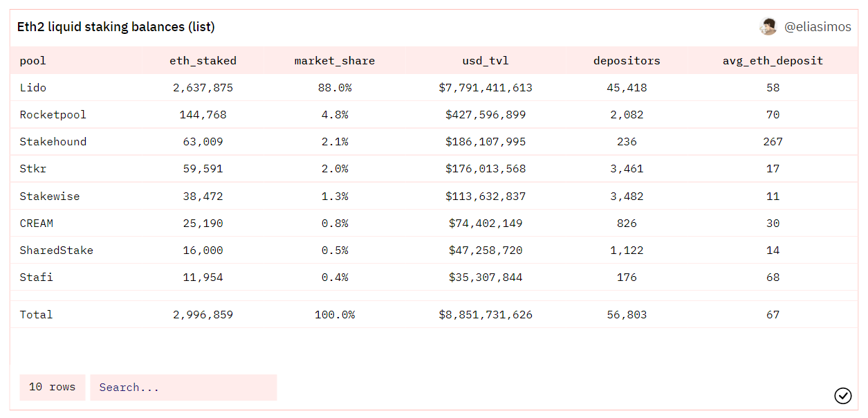The width and height of the screenshot is (868, 418).
Task: Click the eth_staked value 38,472
Action: (x=203, y=197)
